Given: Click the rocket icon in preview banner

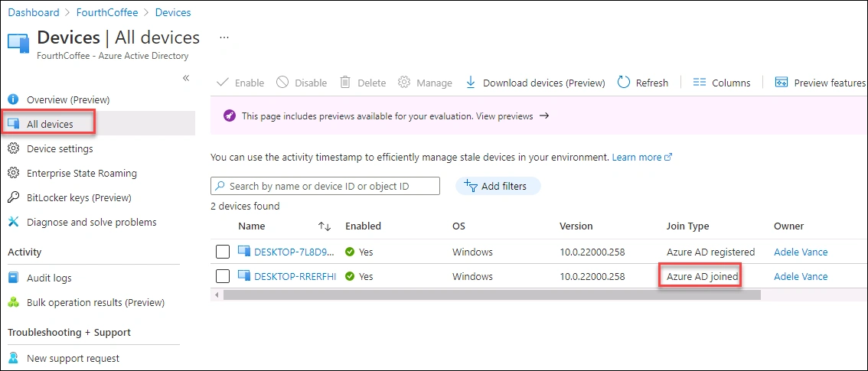Looking at the screenshot, I should point(229,116).
